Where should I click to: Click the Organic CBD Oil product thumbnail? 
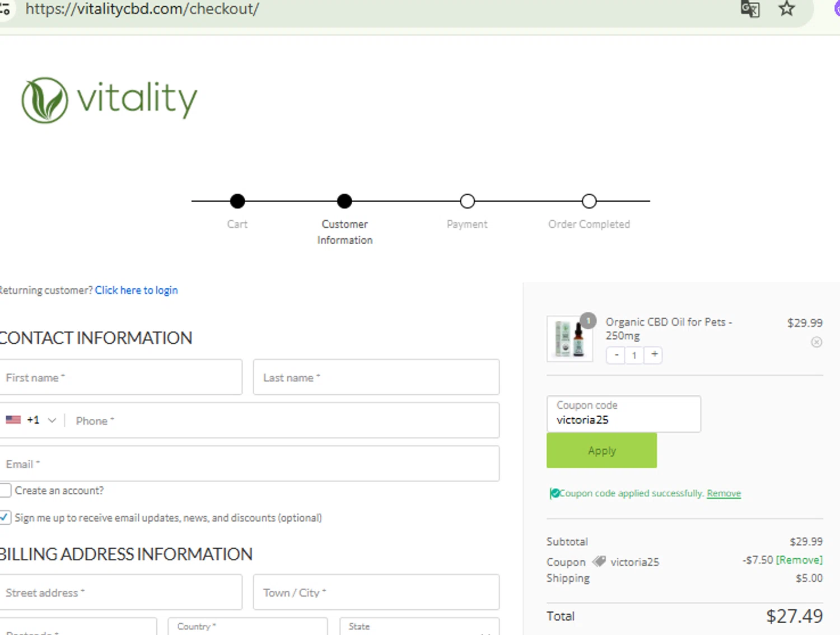[x=570, y=339]
